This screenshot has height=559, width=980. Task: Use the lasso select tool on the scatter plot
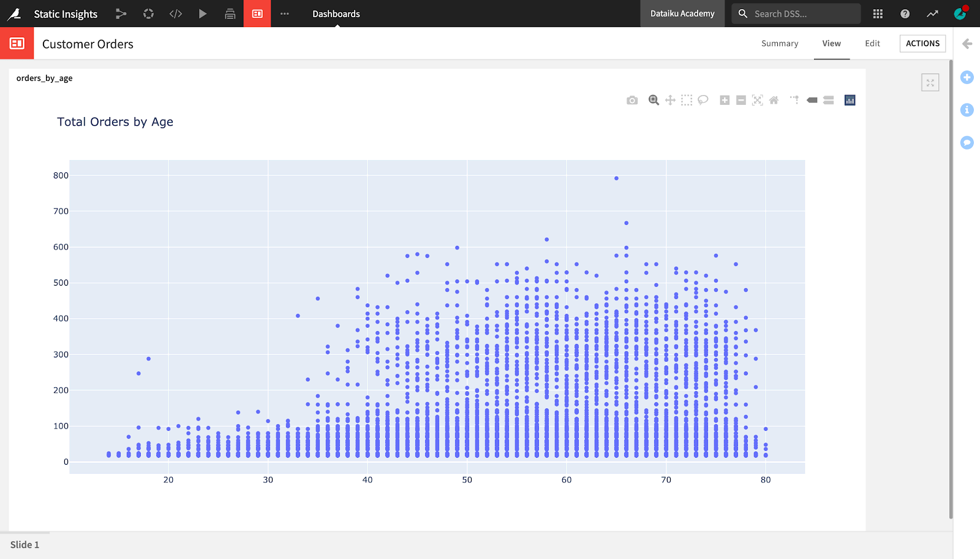coord(703,99)
